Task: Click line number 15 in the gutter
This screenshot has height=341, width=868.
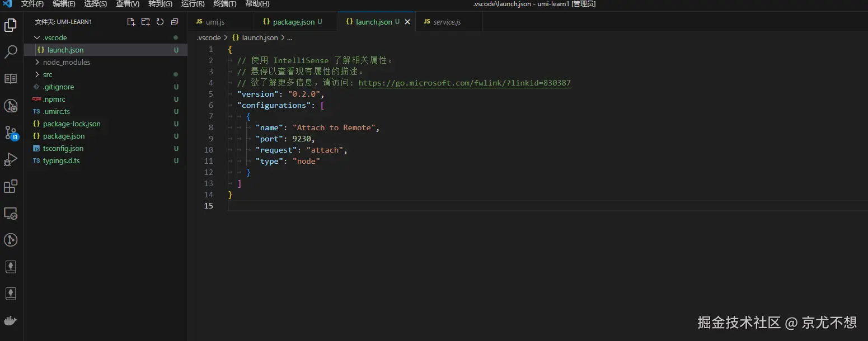Action: (209, 206)
